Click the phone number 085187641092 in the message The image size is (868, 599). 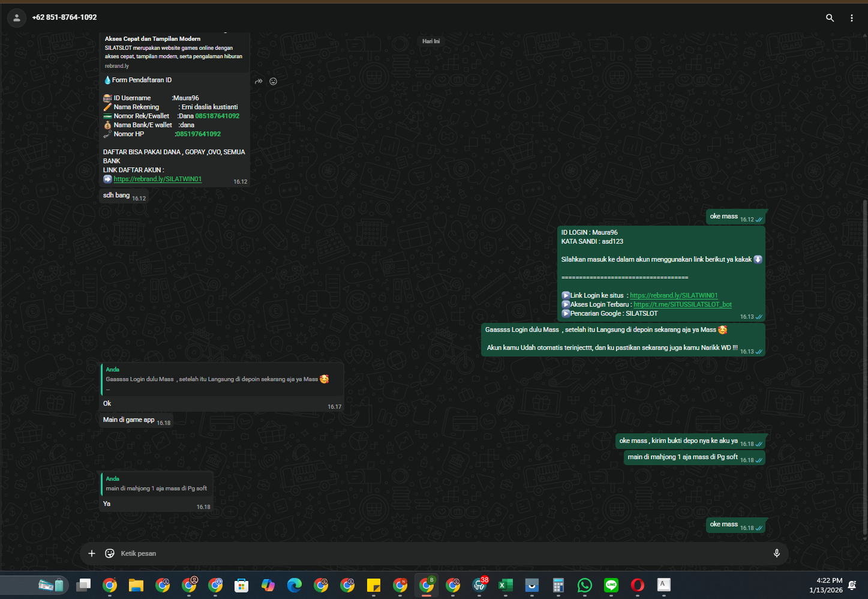tap(217, 116)
